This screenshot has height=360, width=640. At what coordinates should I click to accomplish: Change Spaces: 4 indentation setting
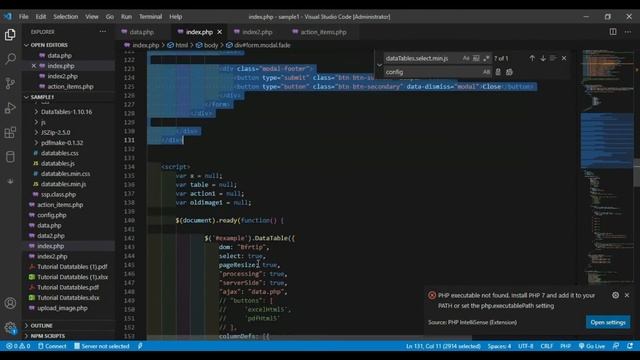499,346
